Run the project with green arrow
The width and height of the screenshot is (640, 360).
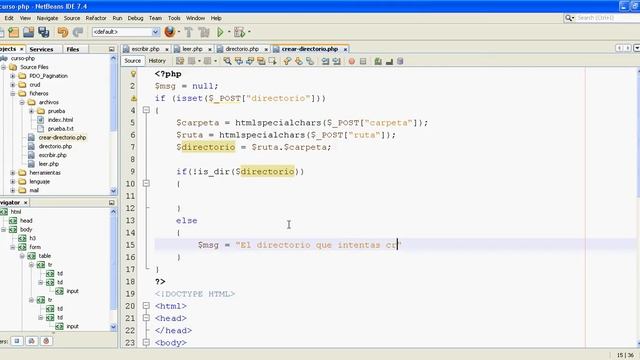(220, 32)
